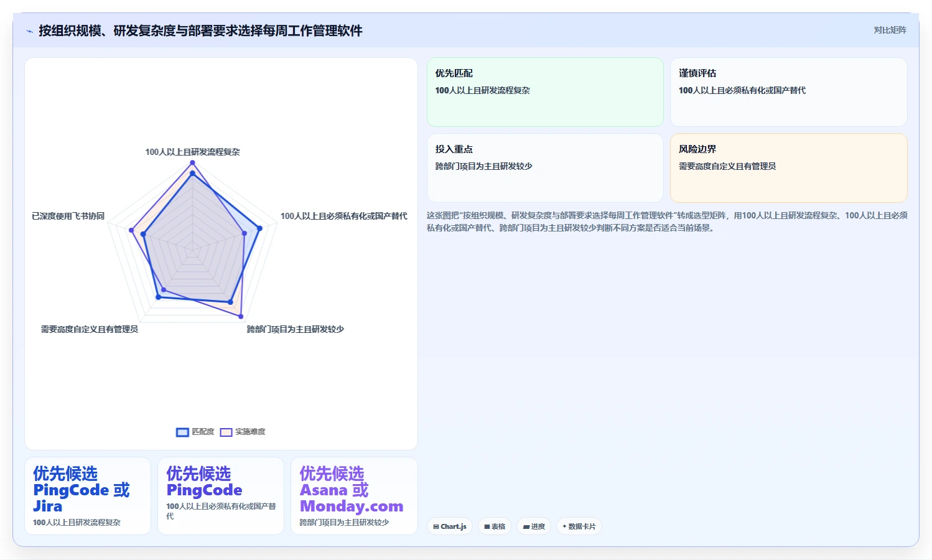The width and height of the screenshot is (932, 560).
Task: Select the 表格 tag
Action: click(495, 526)
